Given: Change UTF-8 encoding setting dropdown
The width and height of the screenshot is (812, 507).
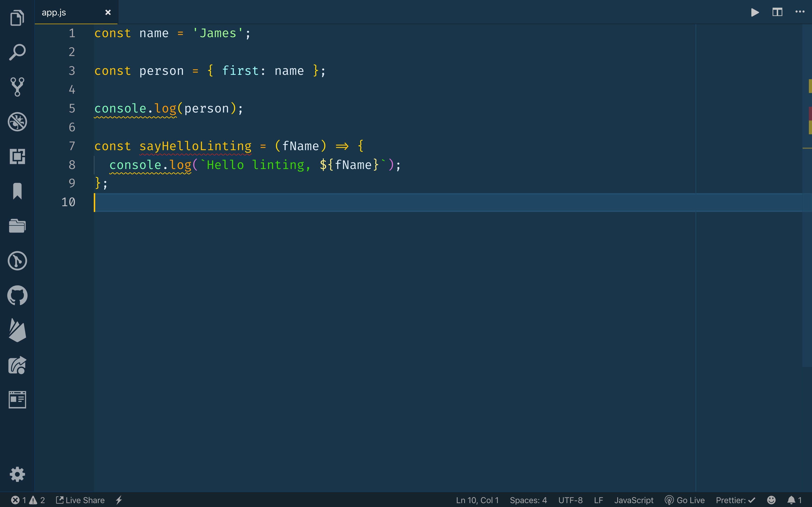Looking at the screenshot, I should click(571, 500).
